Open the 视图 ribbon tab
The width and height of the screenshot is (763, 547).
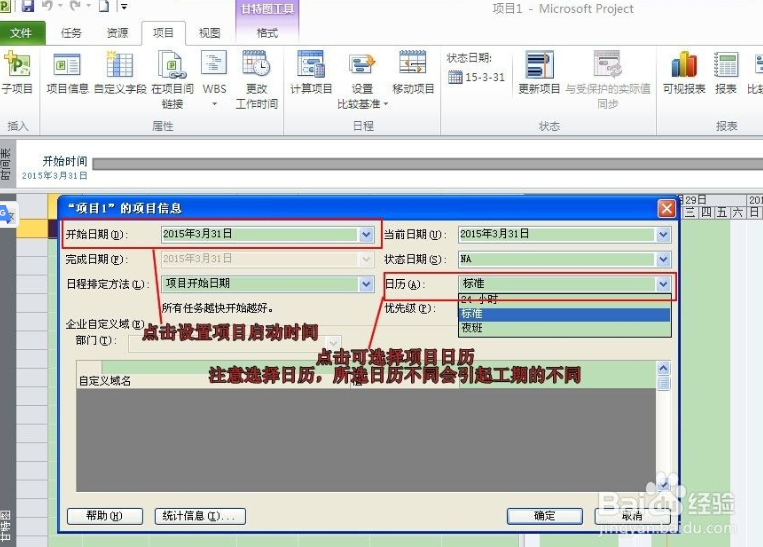(209, 33)
